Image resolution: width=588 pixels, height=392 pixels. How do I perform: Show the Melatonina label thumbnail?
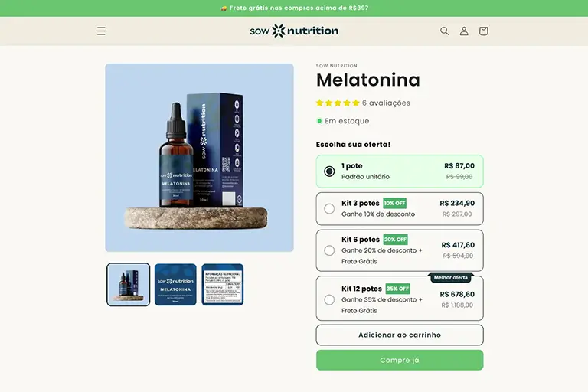point(175,284)
